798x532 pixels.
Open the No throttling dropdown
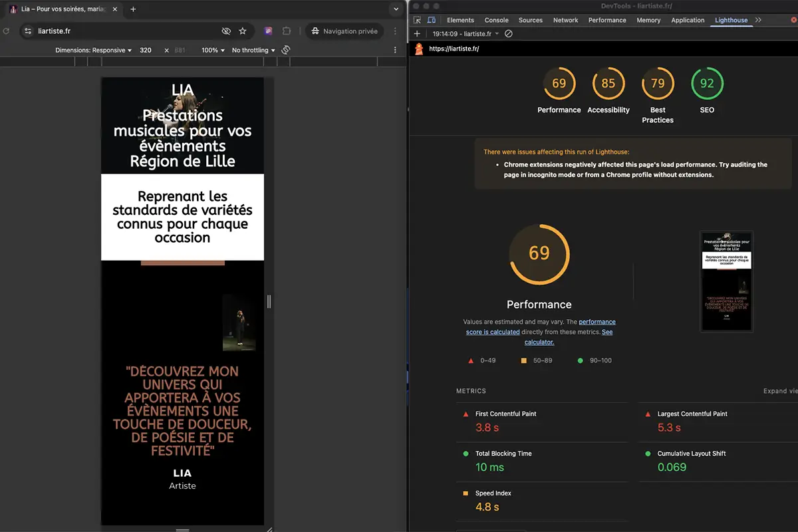253,50
